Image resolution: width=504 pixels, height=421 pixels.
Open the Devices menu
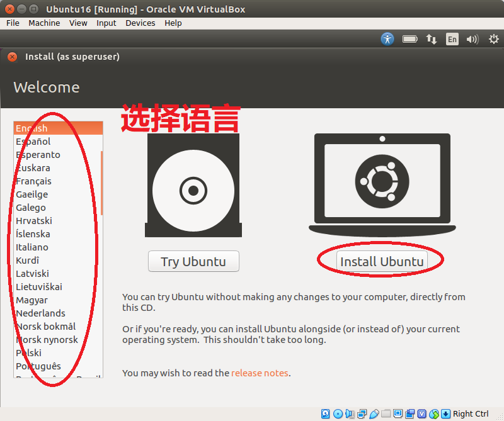140,23
